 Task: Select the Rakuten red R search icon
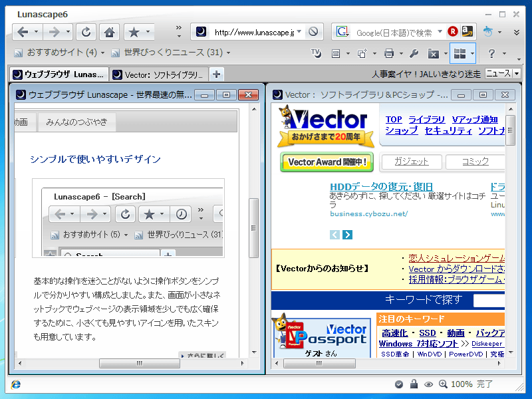click(x=453, y=31)
